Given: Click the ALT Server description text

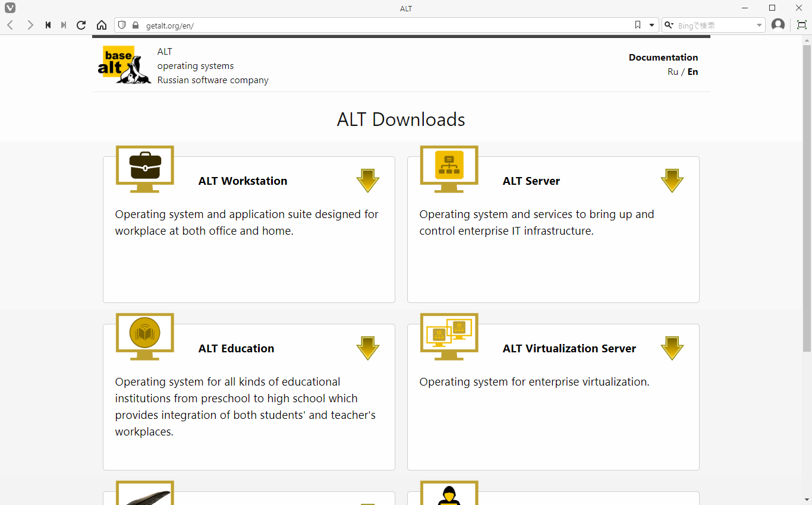Looking at the screenshot, I should [537, 223].
